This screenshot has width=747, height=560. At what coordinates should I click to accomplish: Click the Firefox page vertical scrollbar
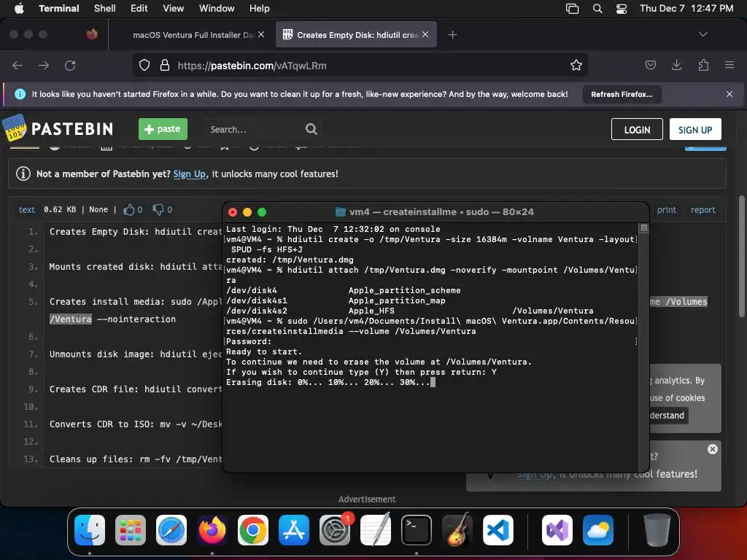point(741,256)
